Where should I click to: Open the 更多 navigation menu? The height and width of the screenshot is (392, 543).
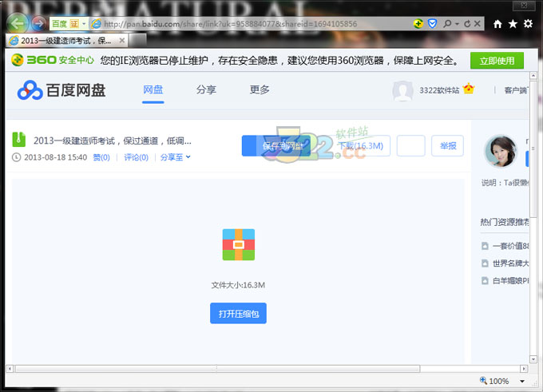point(260,89)
